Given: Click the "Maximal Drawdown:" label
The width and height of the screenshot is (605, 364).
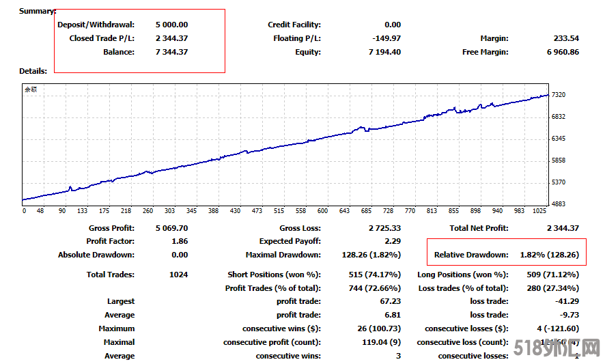Looking at the screenshot, I should pos(283,255).
